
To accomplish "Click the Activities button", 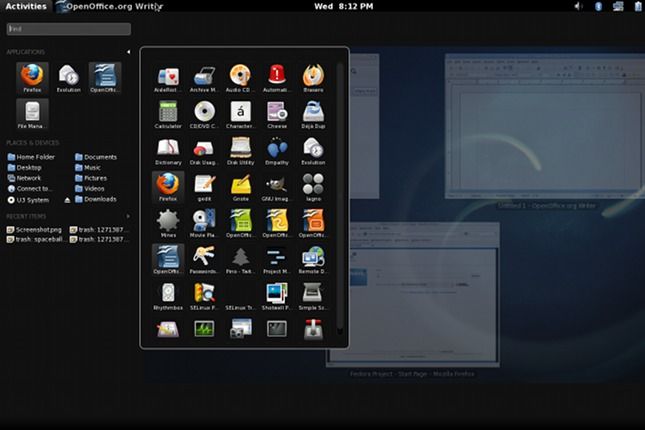I will tap(26, 6).
